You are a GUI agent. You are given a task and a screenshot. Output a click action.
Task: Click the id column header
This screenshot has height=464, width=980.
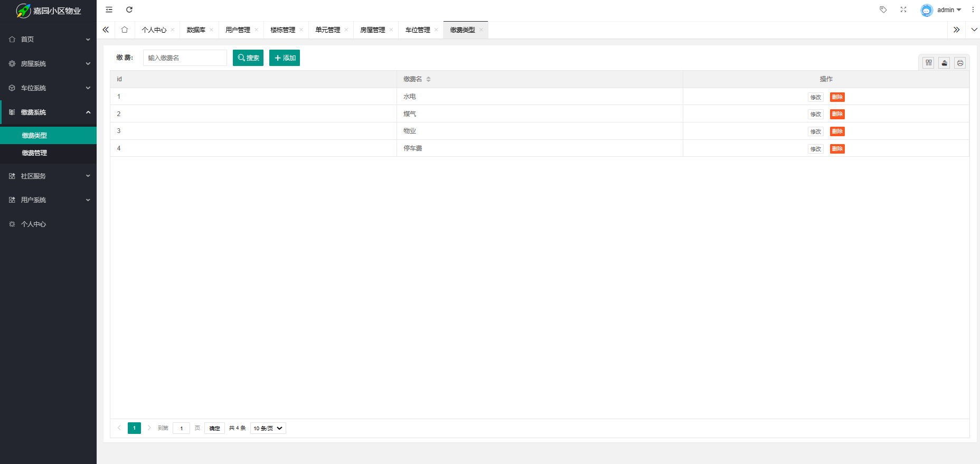click(253, 79)
